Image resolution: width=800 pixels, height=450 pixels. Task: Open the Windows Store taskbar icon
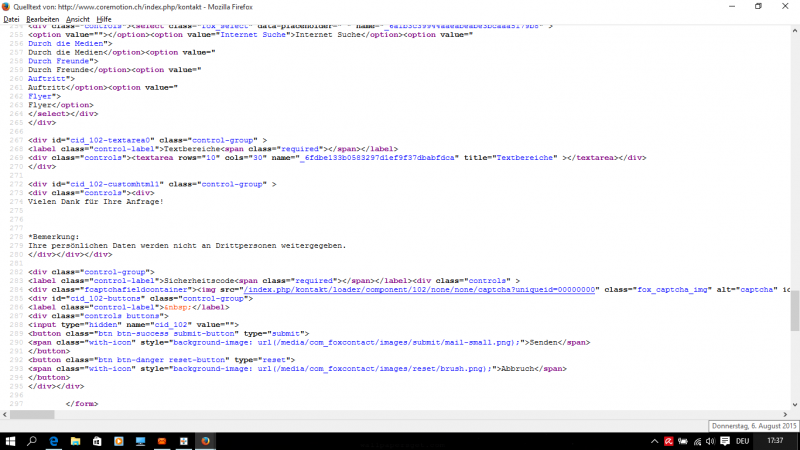point(97,441)
